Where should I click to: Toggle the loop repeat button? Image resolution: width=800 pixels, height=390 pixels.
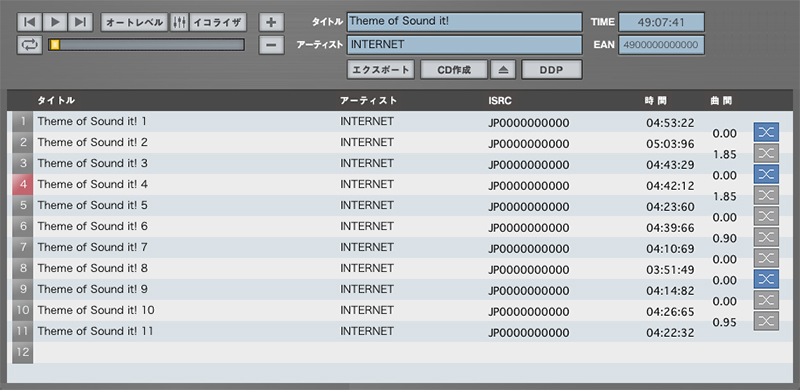pyautogui.click(x=30, y=45)
